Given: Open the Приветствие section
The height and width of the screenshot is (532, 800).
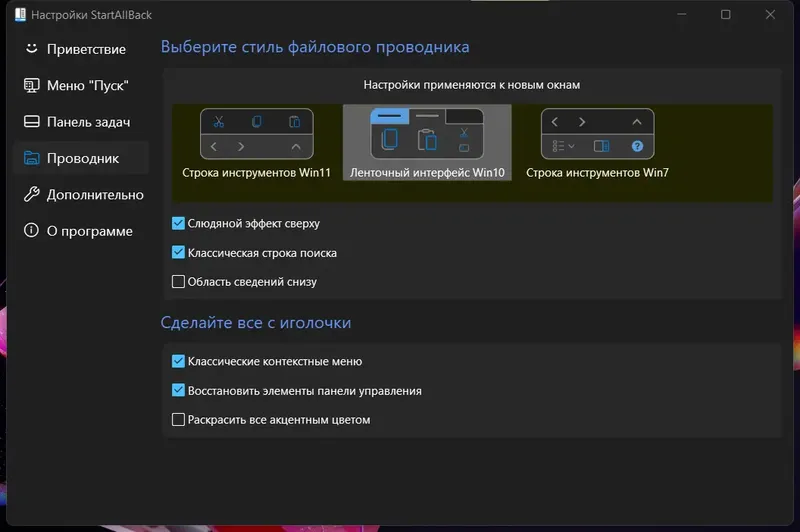Looking at the screenshot, I should [81, 49].
